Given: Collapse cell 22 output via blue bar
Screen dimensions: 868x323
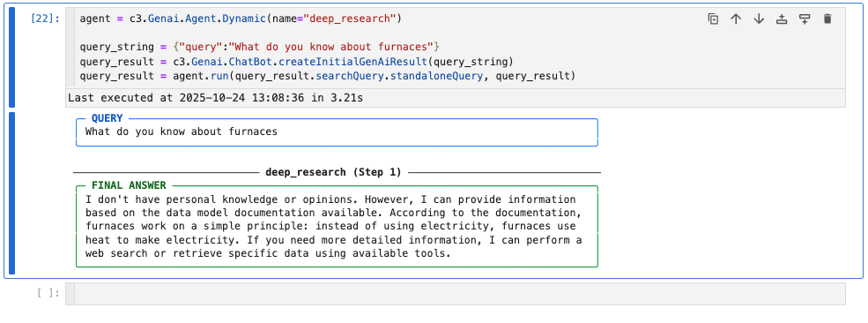Looking at the screenshot, I should pyautogui.click(x=11, y=193).
